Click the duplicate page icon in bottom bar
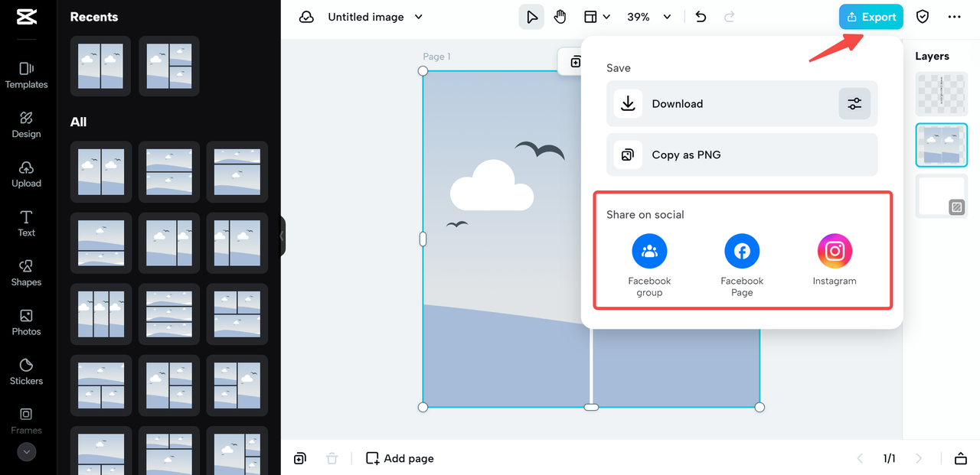980x475 pixels. (x=300, y=458)
